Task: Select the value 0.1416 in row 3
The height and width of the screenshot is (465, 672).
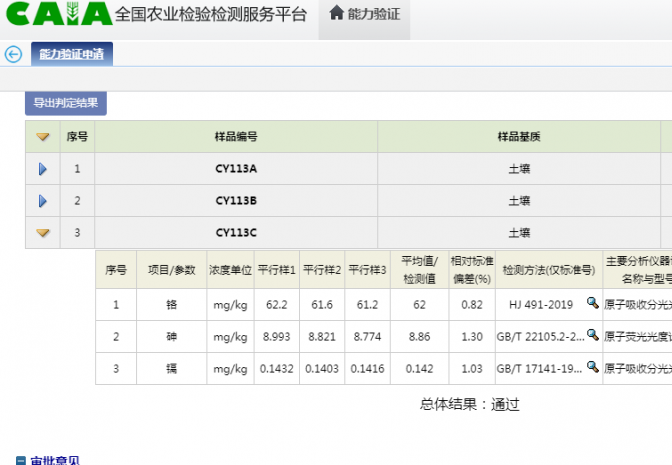Action: point(367,369)
